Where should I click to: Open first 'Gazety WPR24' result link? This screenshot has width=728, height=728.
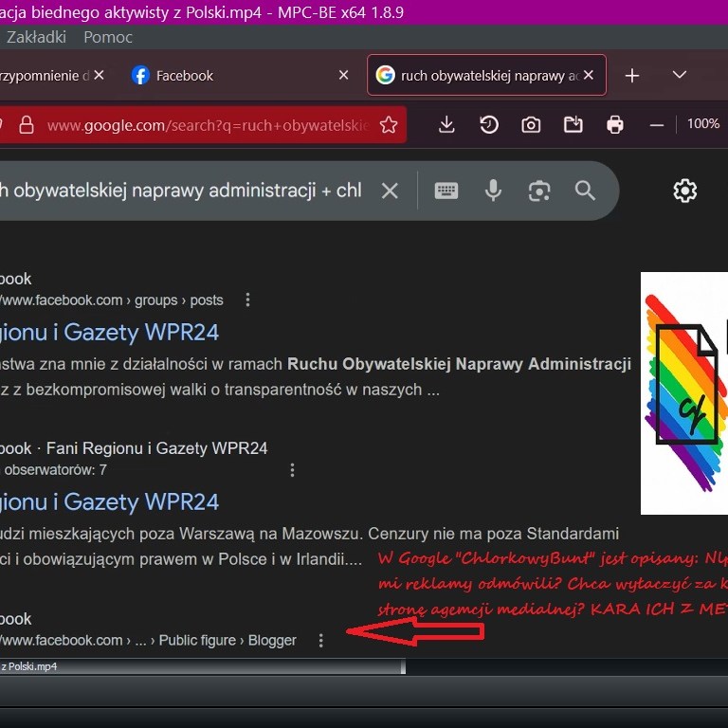(110, 332)
